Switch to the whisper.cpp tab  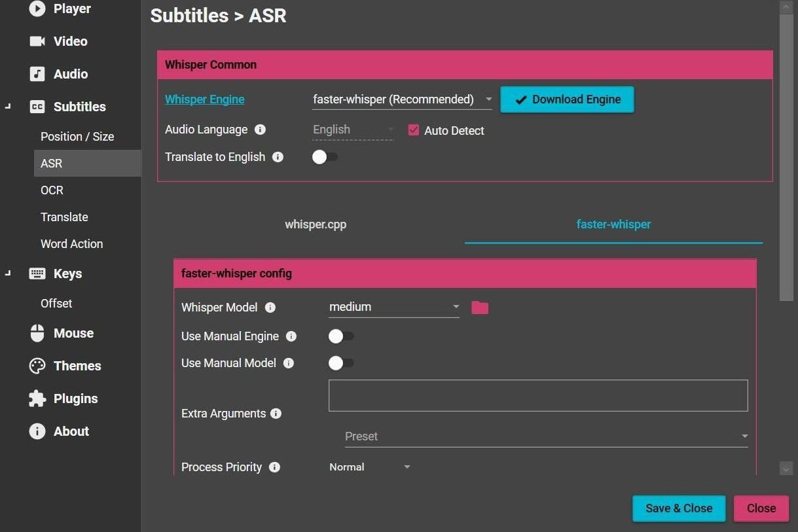(x=316, y=224)
